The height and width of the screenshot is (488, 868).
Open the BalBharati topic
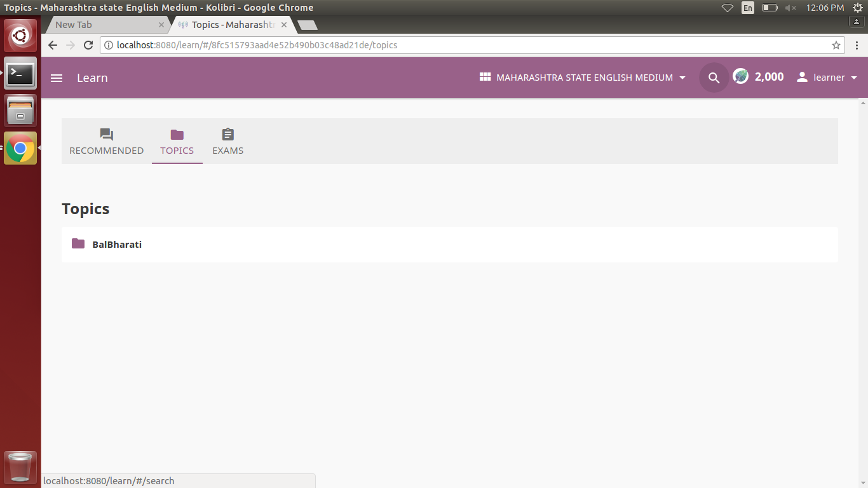tap(117, 244)
